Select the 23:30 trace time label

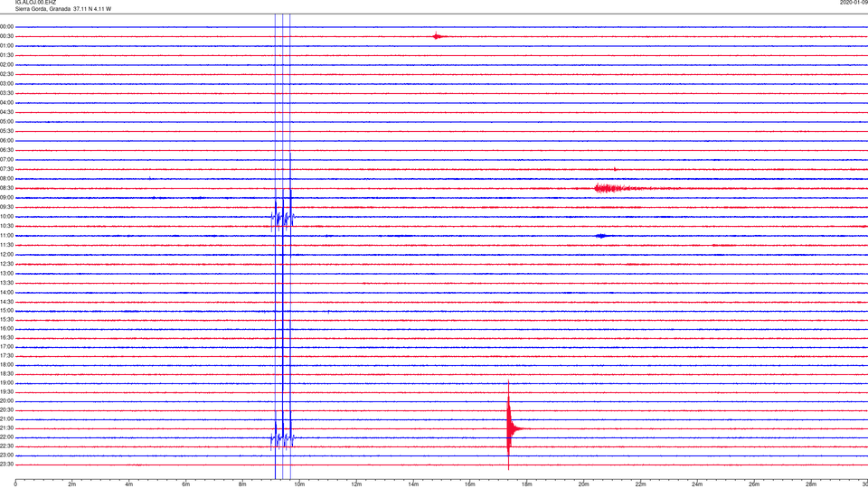pos(6,465)
